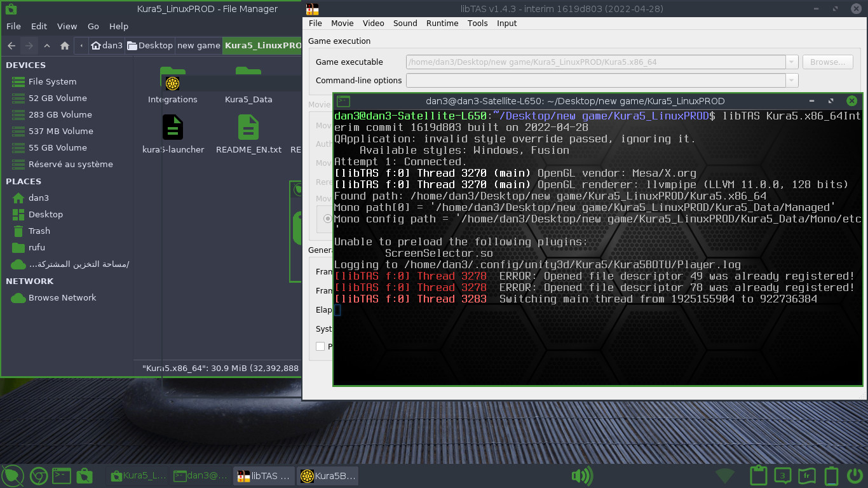Screen dimensions: 868x488
Task: Launch Chromium from taskbar
Action: pos(37,475)
